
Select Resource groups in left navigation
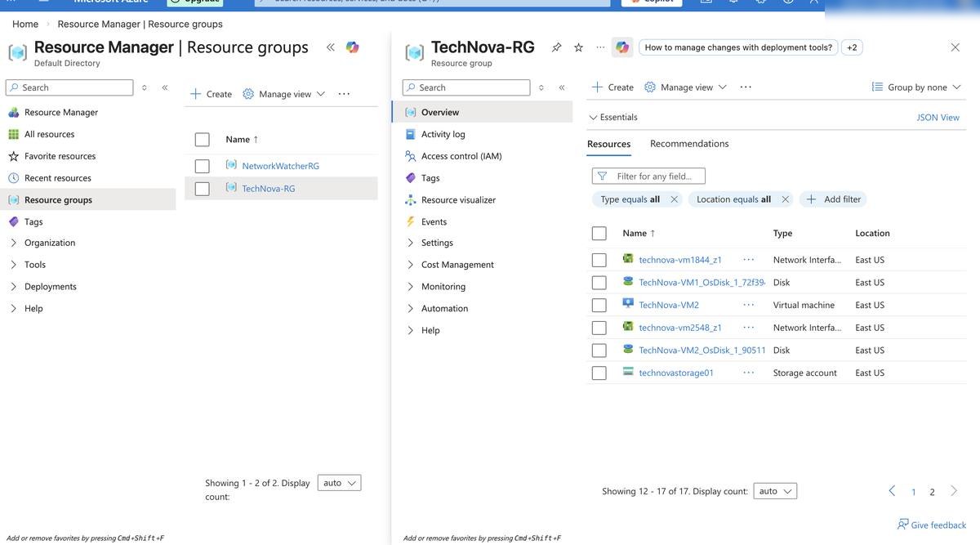tap(88, 199)
